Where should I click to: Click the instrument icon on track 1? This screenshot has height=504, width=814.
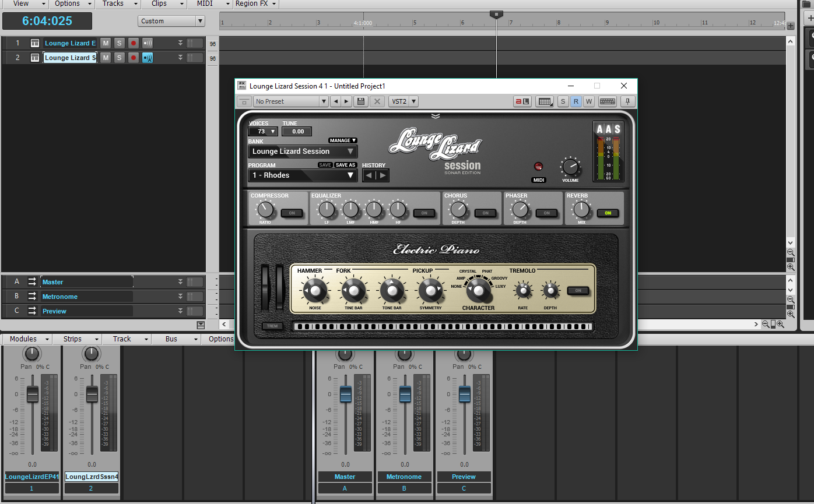coord(35,43)
